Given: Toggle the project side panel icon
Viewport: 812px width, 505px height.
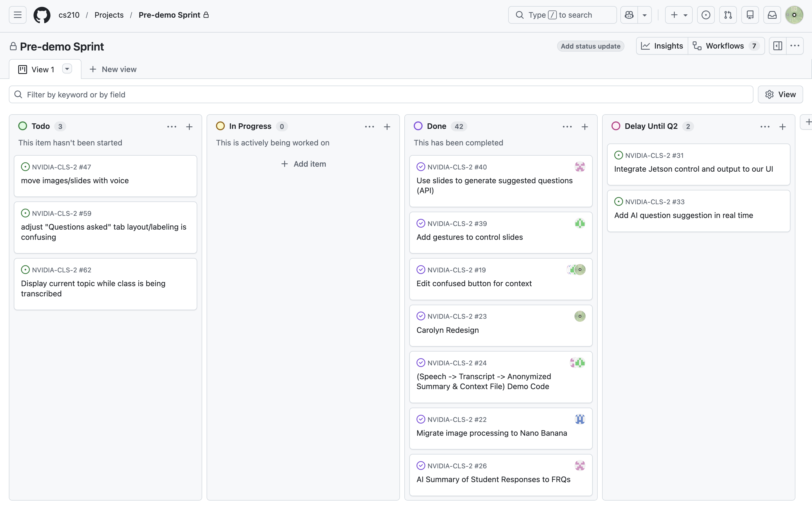Looking at the screenshot, I should coord(777,46).
